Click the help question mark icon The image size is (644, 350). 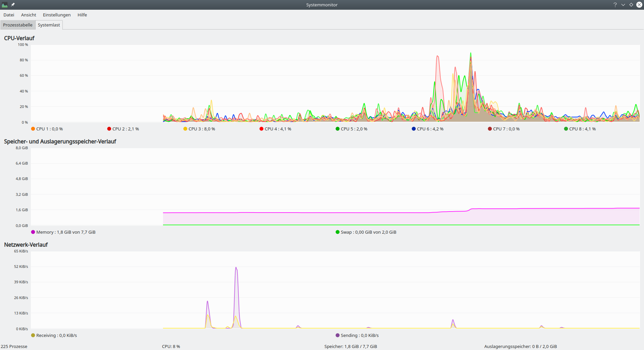point(615,5)
